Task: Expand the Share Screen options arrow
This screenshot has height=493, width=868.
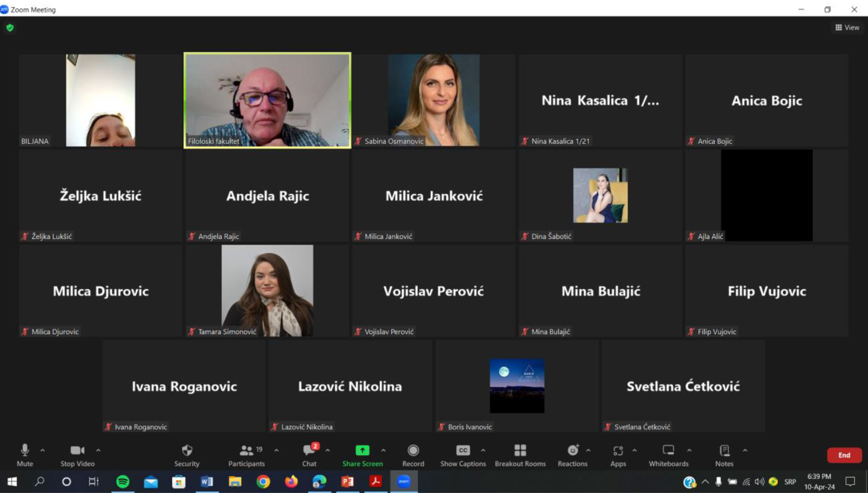Action: tap(383, 450)
